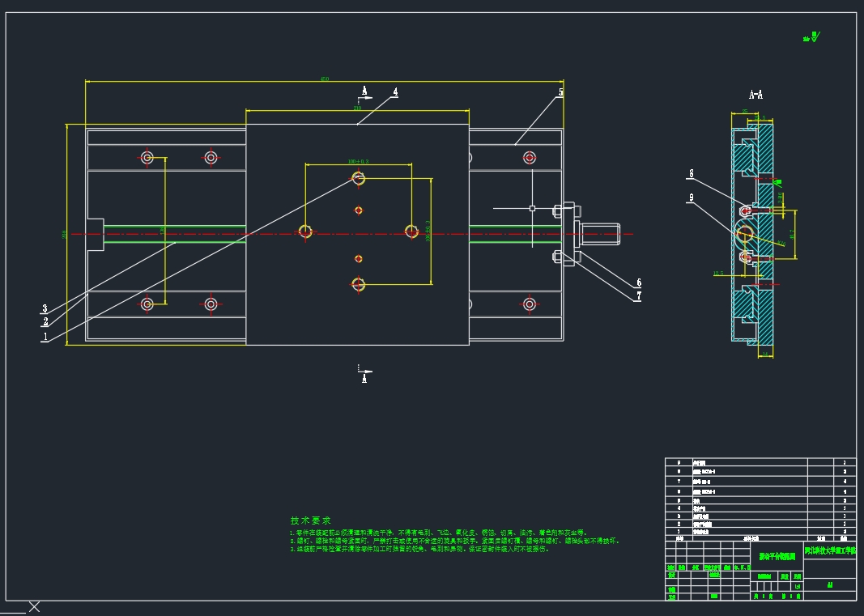Select technical requirement line 1
This screenshot has height=616, width=864.
click(x=437, y=533)
